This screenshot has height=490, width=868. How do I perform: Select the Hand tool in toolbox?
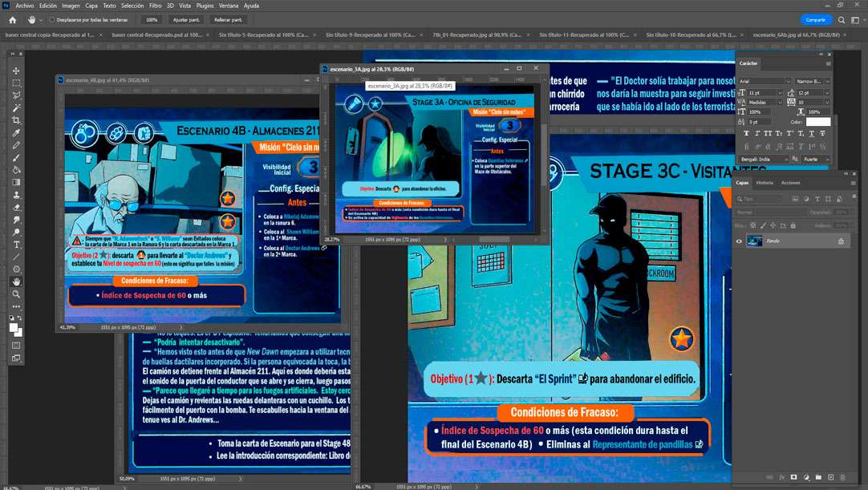[x=16, y=281]
